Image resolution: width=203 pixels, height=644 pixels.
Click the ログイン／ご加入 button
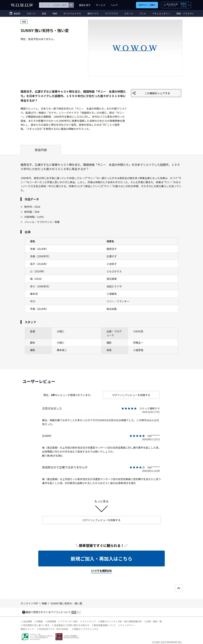[x=147, y=5]
